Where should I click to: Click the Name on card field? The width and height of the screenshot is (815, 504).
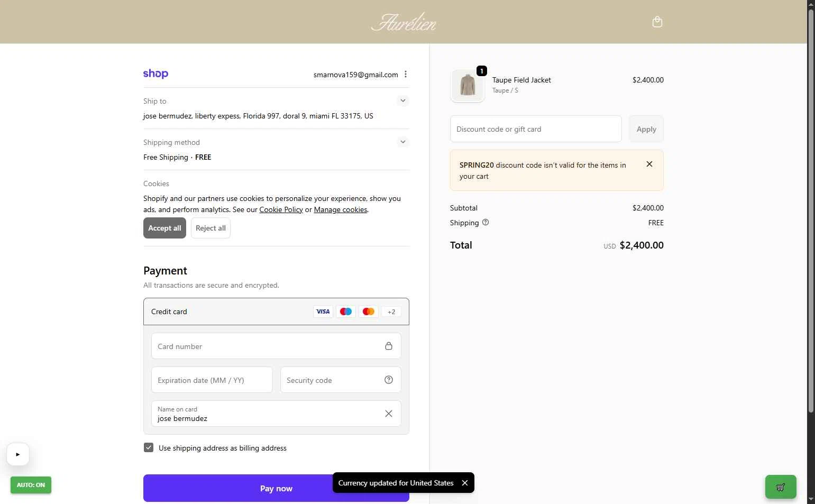point(276,414)
